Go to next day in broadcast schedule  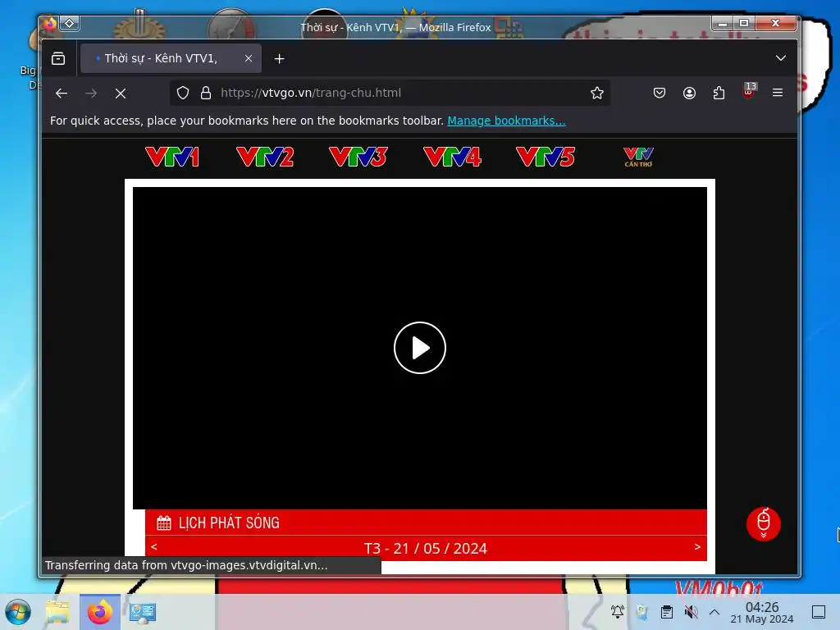pyautogui.click(x=697, y=547)
